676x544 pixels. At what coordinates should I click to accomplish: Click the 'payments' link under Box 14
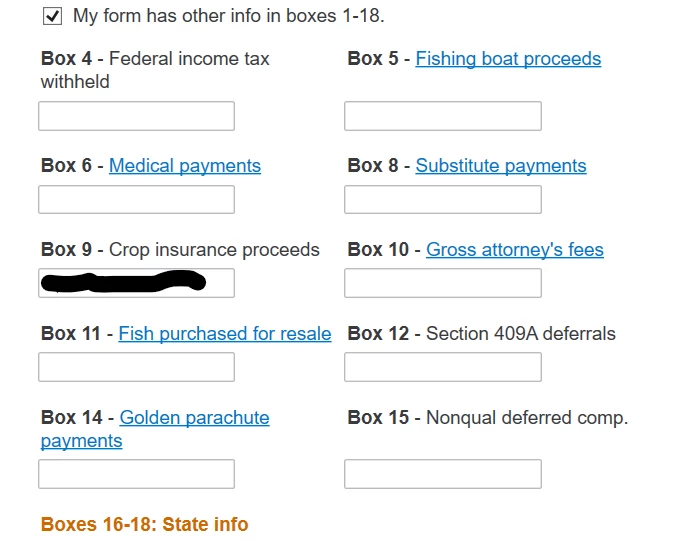81,441
